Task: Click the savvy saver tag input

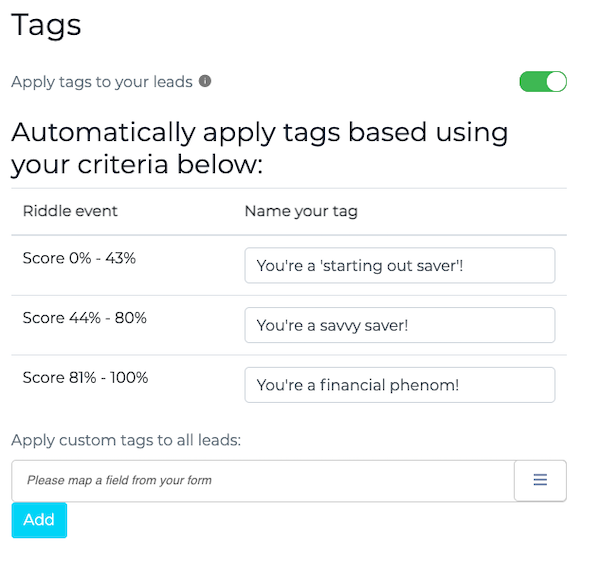Action: [399, 325]
